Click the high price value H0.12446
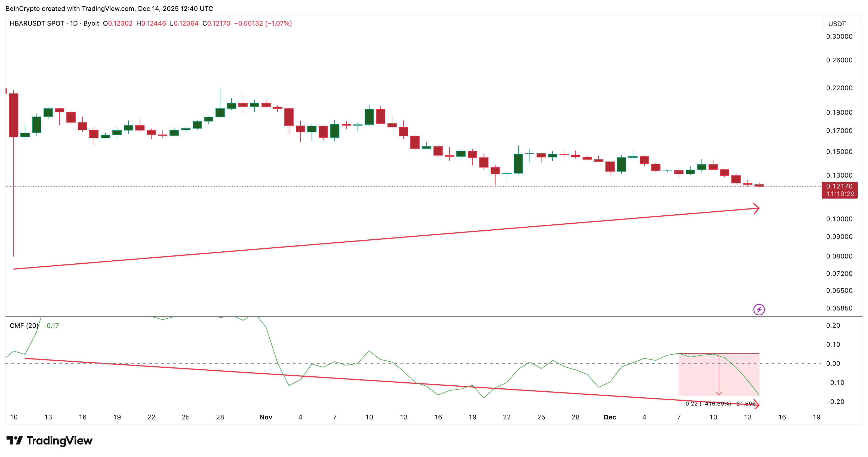 point(151,24)
